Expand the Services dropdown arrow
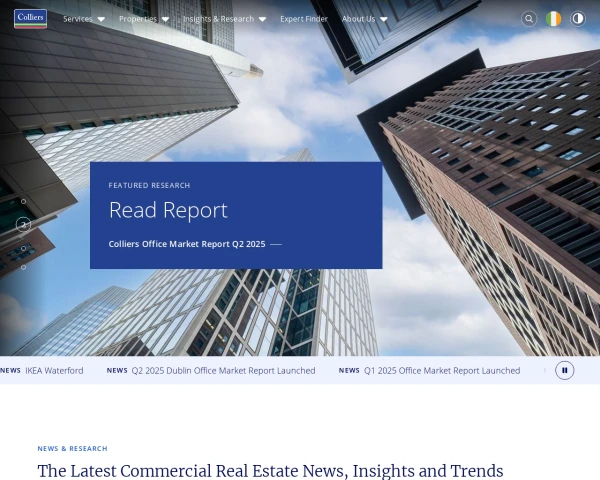This screenshot has height=480, width=600. [101, 19]
